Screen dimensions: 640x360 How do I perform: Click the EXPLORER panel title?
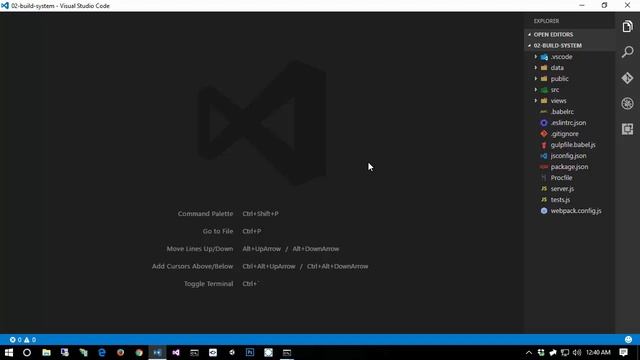tap(546, 21)
